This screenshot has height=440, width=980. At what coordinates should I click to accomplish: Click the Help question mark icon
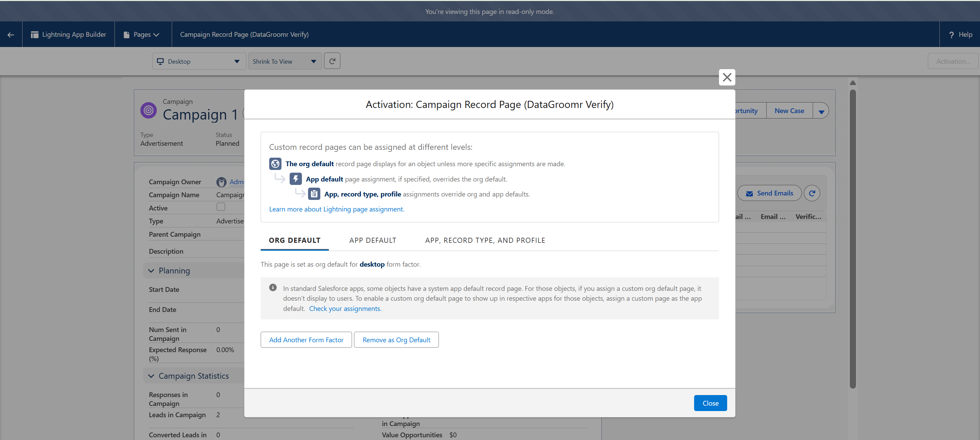coord(951,35)
